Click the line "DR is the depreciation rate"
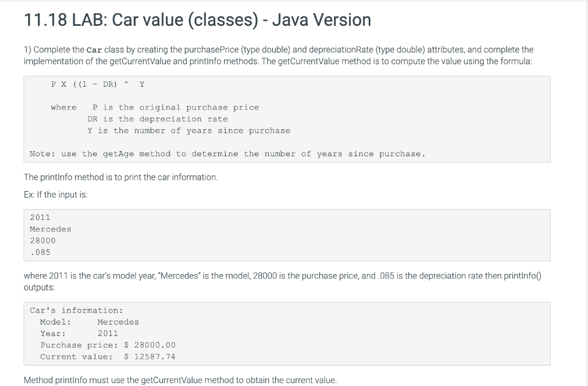The width and height of the screenshot is (588, 386). click(x=157, y=119)
